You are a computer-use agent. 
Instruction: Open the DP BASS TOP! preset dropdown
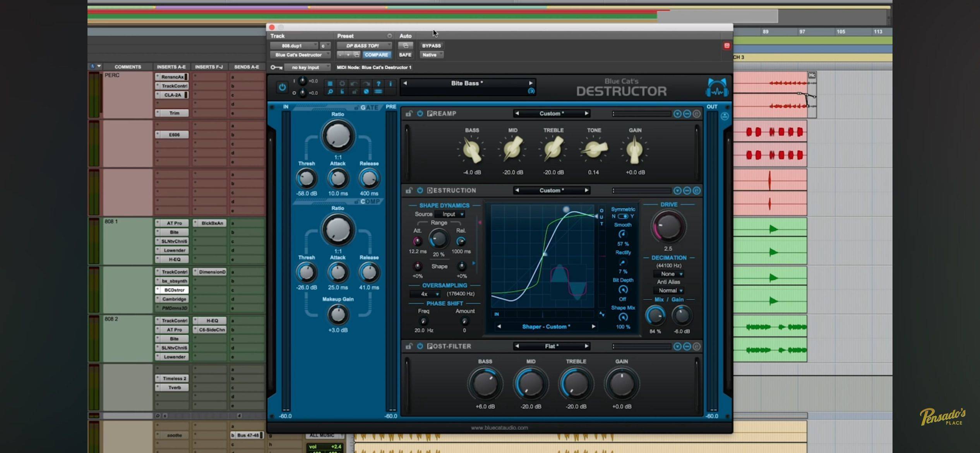364,46
